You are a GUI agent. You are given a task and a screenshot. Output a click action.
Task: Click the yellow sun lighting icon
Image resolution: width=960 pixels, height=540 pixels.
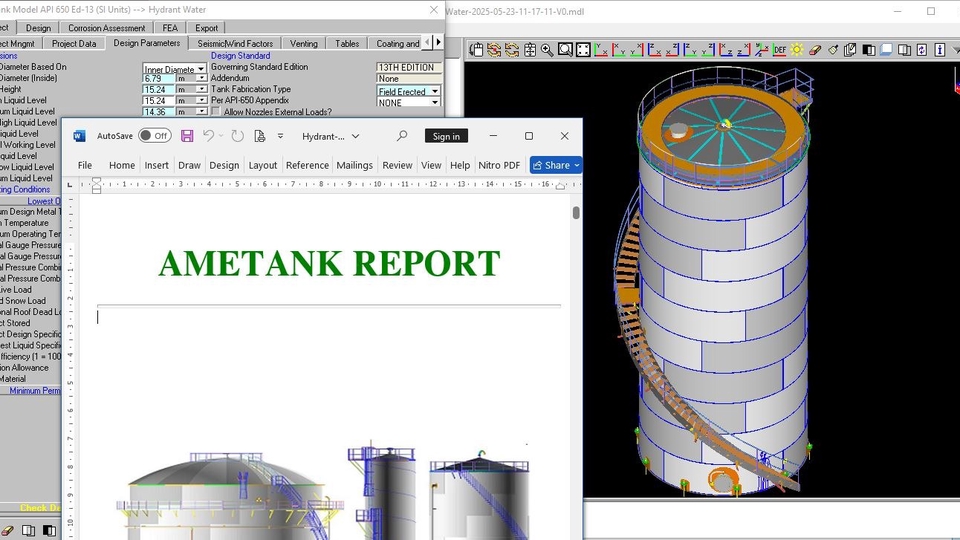coord(797,49)
